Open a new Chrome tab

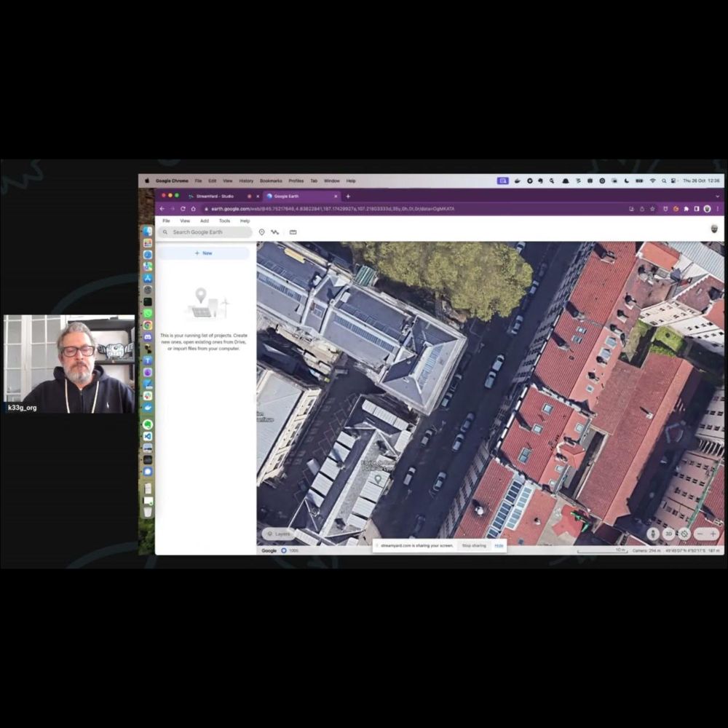point(348,197)
